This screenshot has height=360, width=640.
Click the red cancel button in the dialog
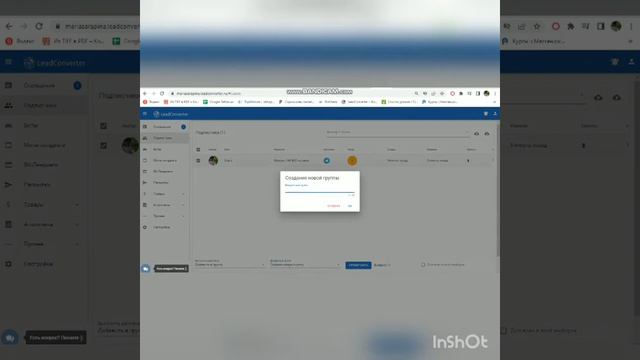click(x=333, y=206)
